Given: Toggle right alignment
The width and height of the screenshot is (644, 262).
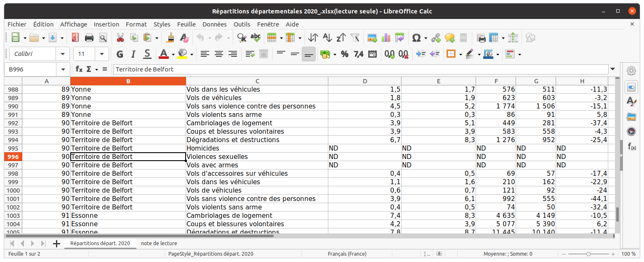Looking at the screenshot, I should coord(233,54).
